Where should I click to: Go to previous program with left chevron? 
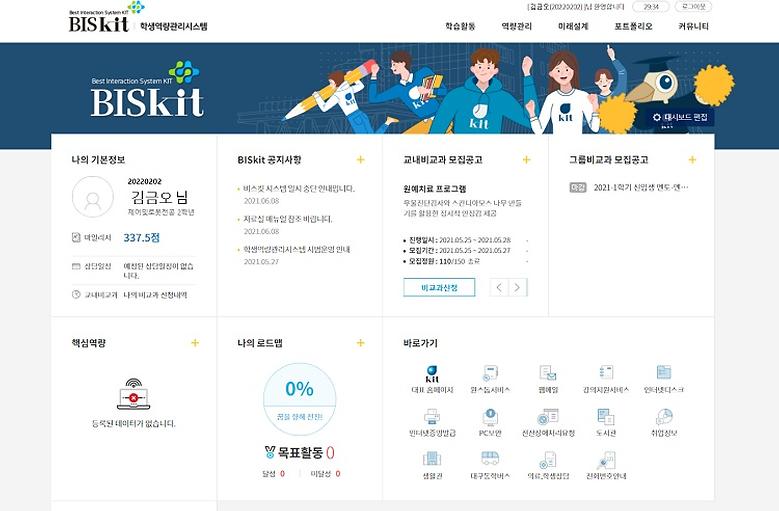tap(499, 288)
